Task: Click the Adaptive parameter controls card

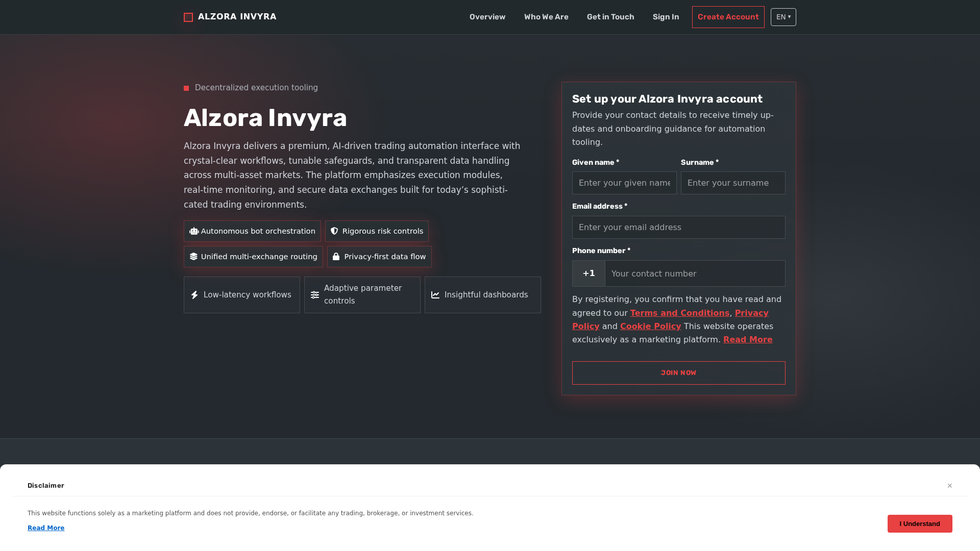Action: 362,295
